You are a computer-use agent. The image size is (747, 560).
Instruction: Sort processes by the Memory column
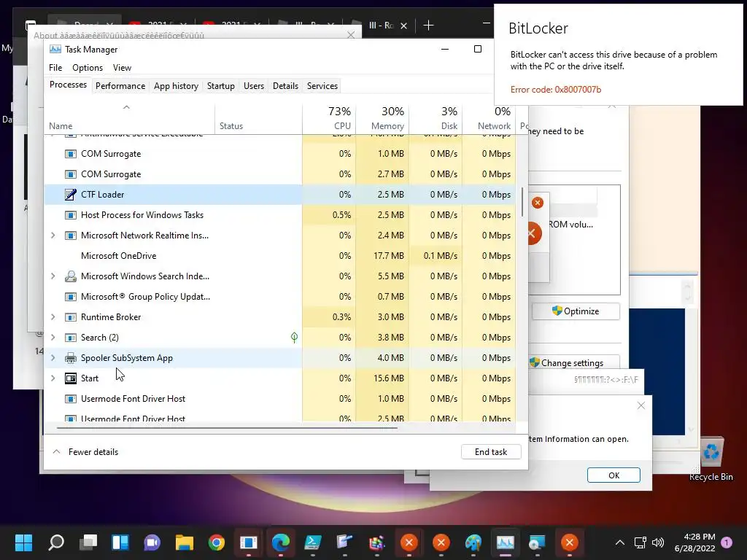pyautogui.click(x=382, y=119)
